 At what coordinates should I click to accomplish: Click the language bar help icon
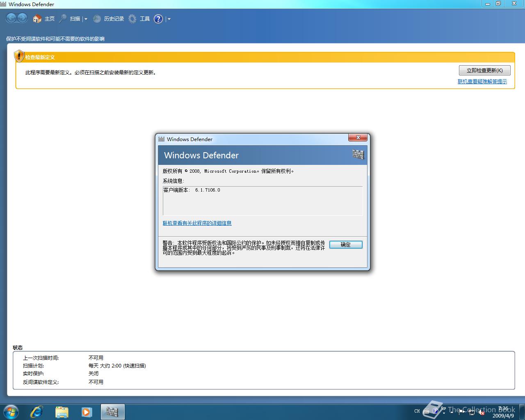(x=435, y=411)
